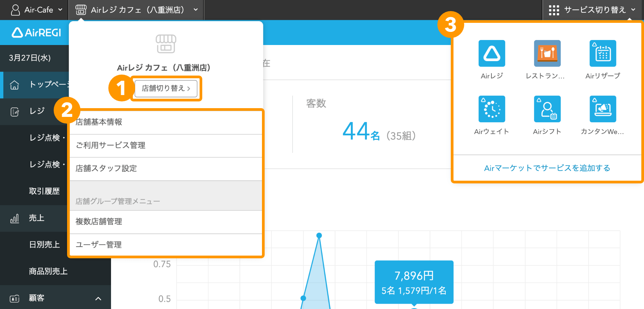This screenshot has height=309, width=644.
Task: Open the レストラン service icon
Action: tap(547, 53)
